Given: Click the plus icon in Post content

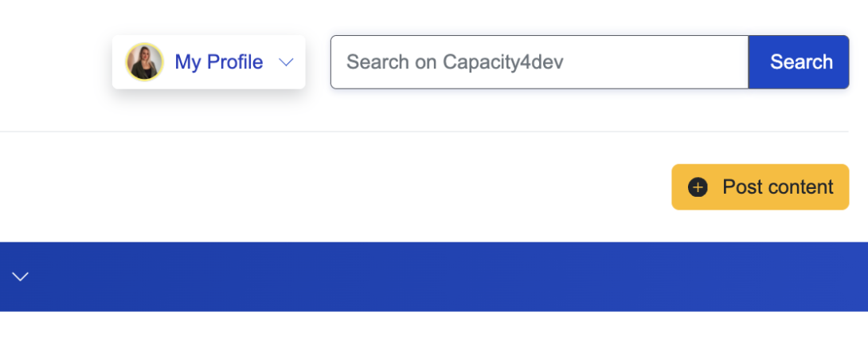Looking at the screenshot, I should tap(698, 187).
